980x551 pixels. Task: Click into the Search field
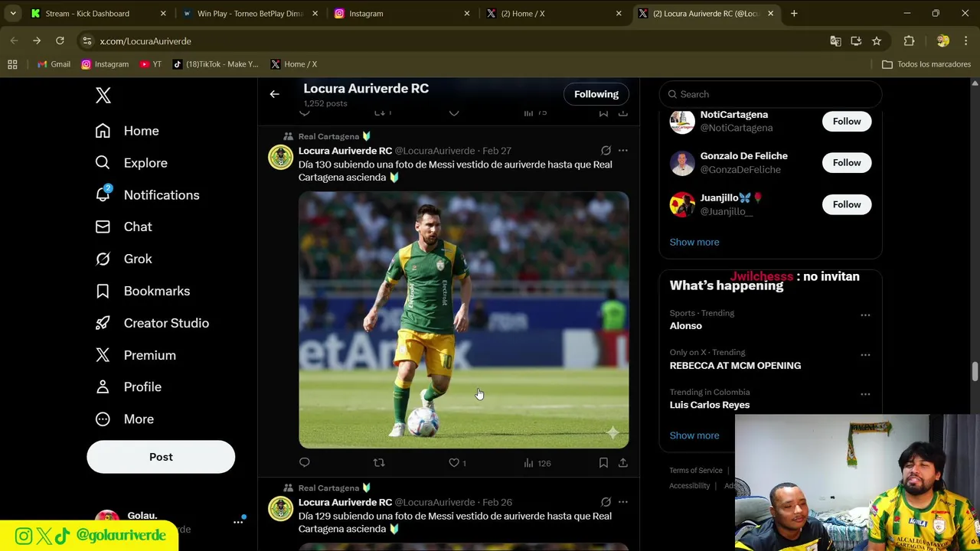[x=770, y=94]
